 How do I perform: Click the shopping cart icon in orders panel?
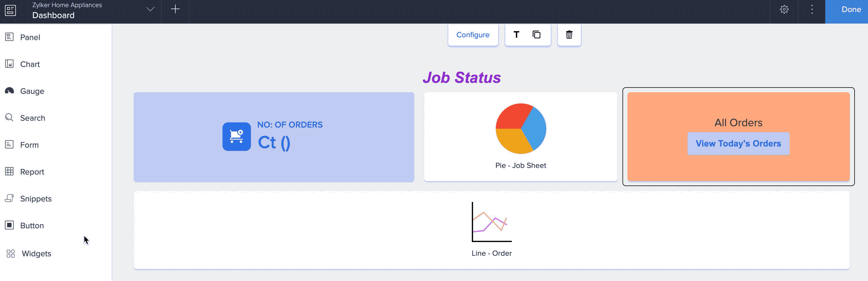236,137
